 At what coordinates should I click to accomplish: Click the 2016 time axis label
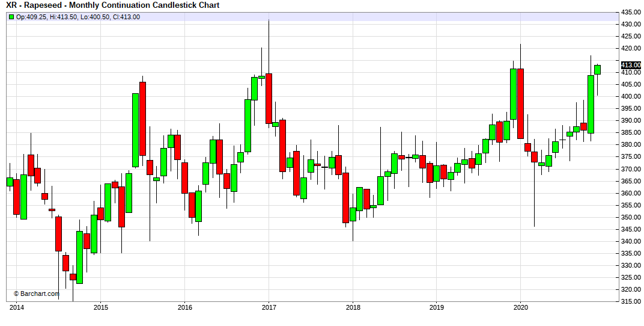pyautogui.click(x=184, y=307)
